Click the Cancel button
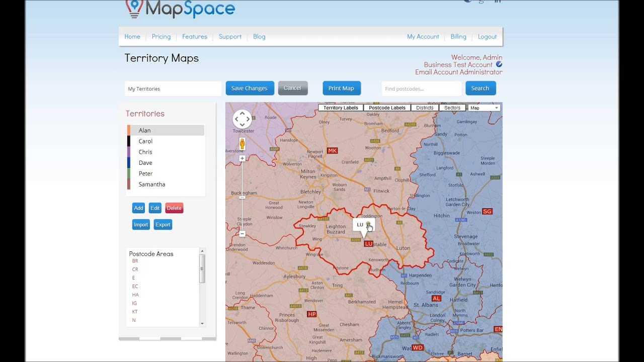 pyautogui.click(x=293, y=88)
